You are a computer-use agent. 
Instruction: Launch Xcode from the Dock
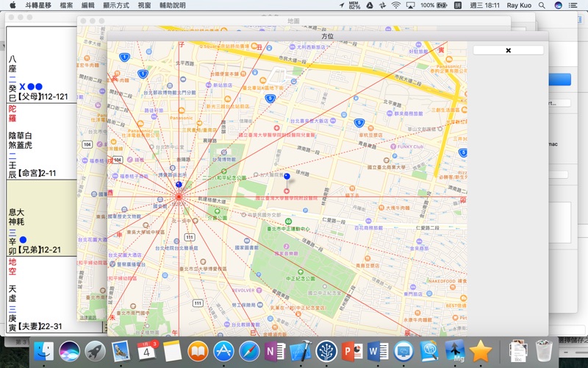pyautogui.click(x=300, y=350)
